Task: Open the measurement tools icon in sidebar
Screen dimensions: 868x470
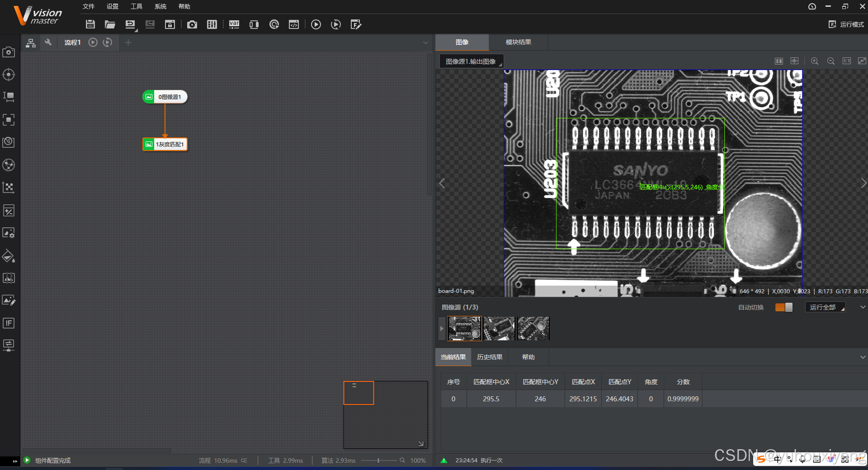Action: 9,97
